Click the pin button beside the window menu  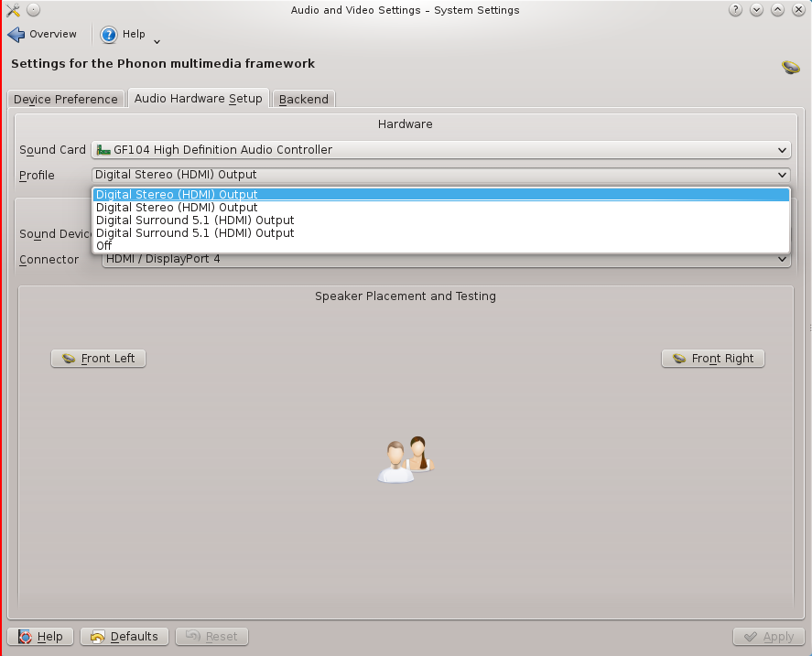tap(33, 10)
